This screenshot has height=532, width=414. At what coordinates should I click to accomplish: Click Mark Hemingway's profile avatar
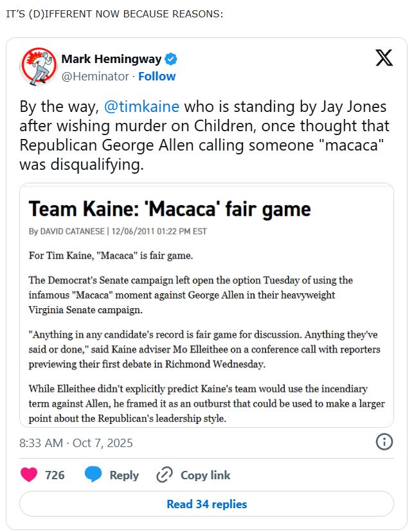[39, 66]
